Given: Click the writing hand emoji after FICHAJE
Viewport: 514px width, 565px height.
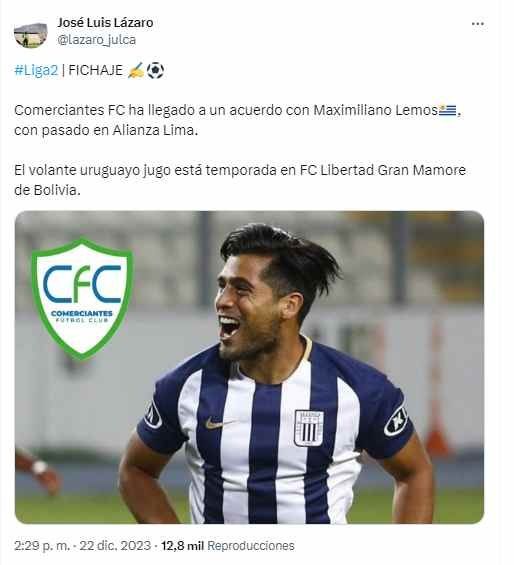Looking at the screenshot, I should tap(136, 70).
